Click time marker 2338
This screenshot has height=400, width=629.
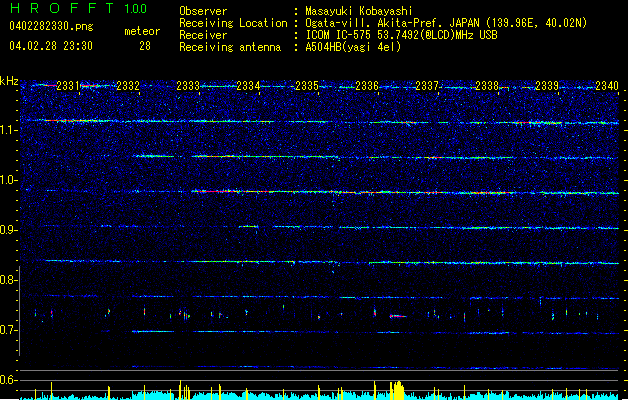click(x=487, y=85)
